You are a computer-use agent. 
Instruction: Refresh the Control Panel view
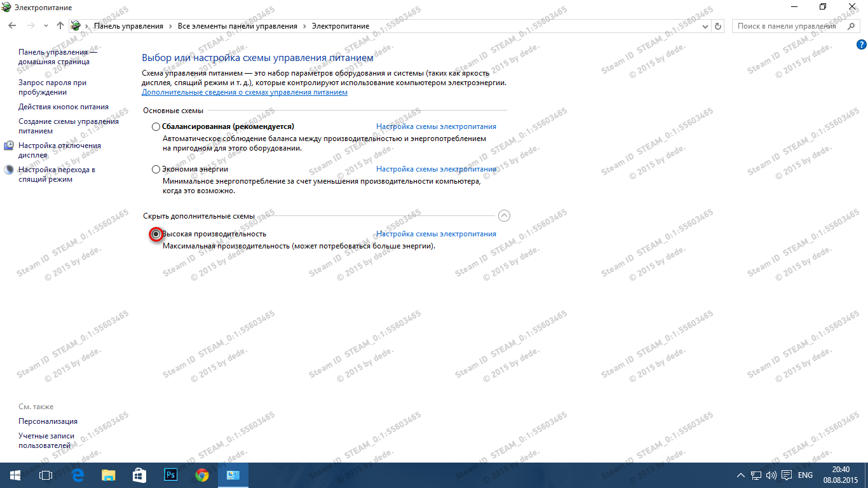(x=719, y=27)
